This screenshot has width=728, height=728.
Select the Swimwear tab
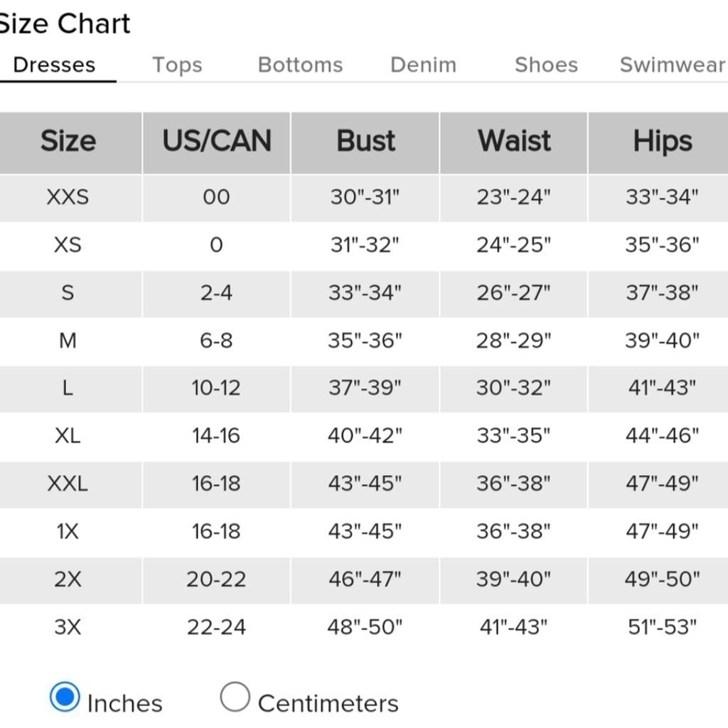point(673,65)
